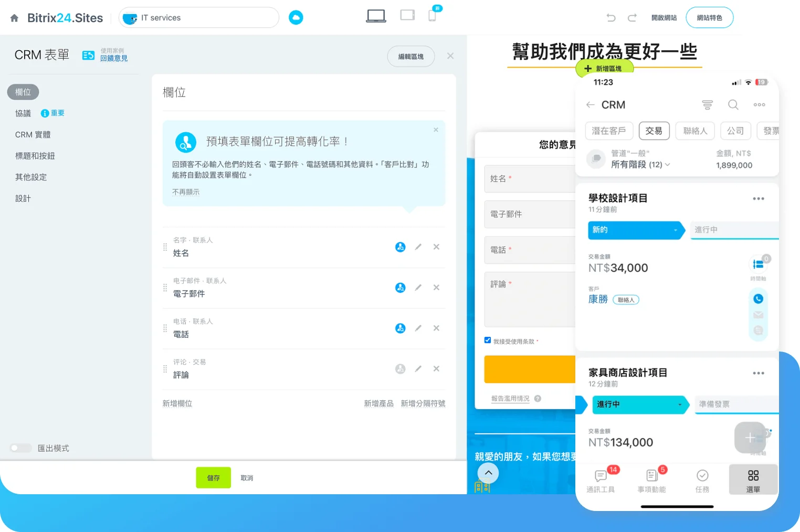The width and height of the screenshot is (800, 532).
Task: Edit the 電子郵件 field with pencil icon
Action: [418, 288]
